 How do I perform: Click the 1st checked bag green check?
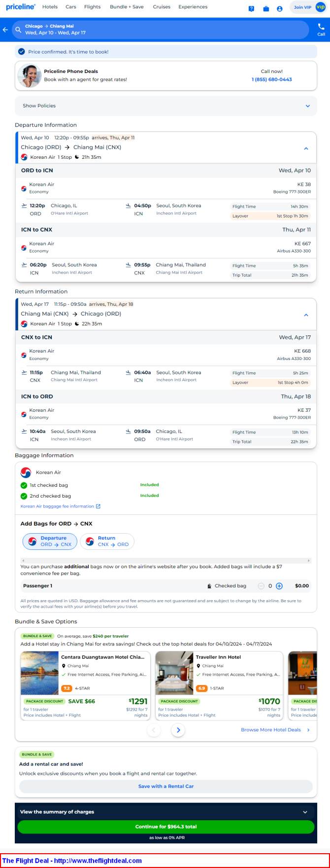tap(24, 485)
